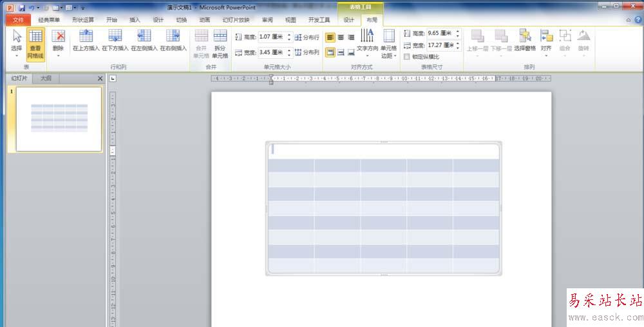Open PowerPoint Help question mark icon
The width and height of the screenshot is (644, 327).
point(638,20)
